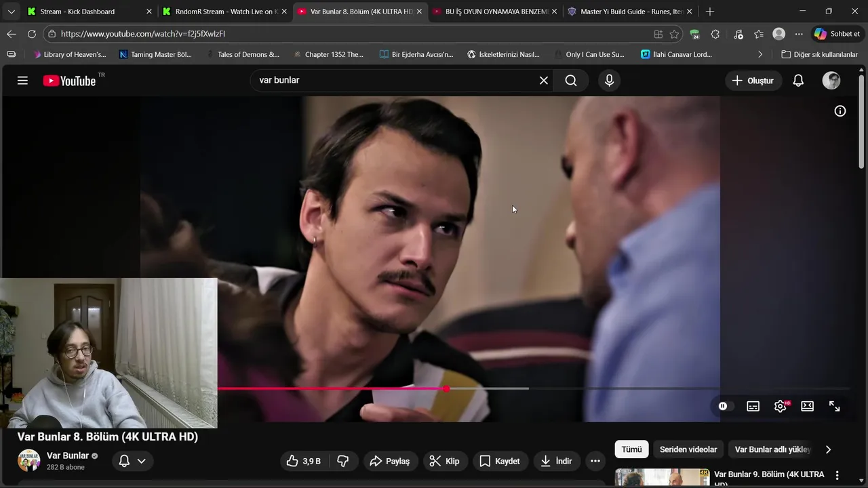
Task: Show hidden bookmarks overflow chevron
Action: tap(760, 54)
